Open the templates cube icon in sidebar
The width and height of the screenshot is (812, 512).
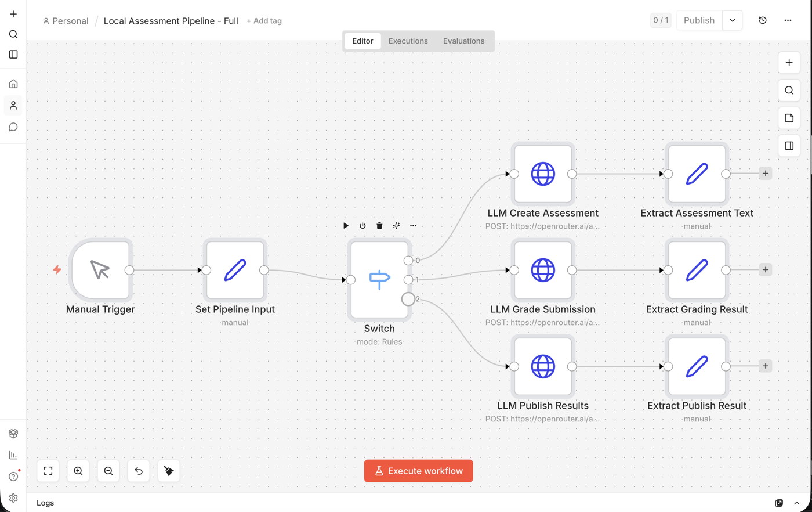pos(13,434)
